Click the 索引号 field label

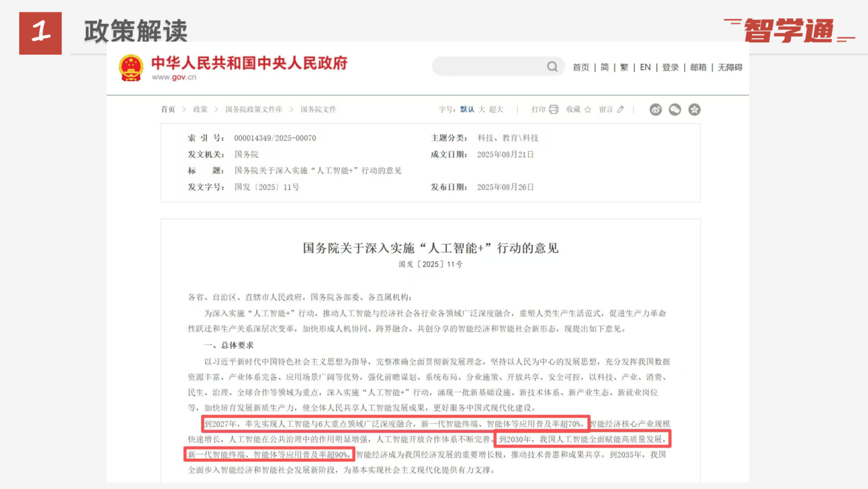(206, 138)
